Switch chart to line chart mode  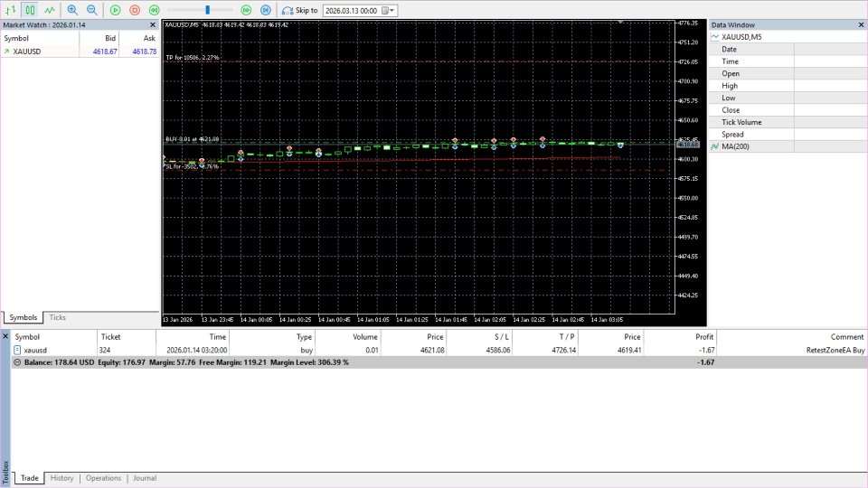(x=50, y=10)
